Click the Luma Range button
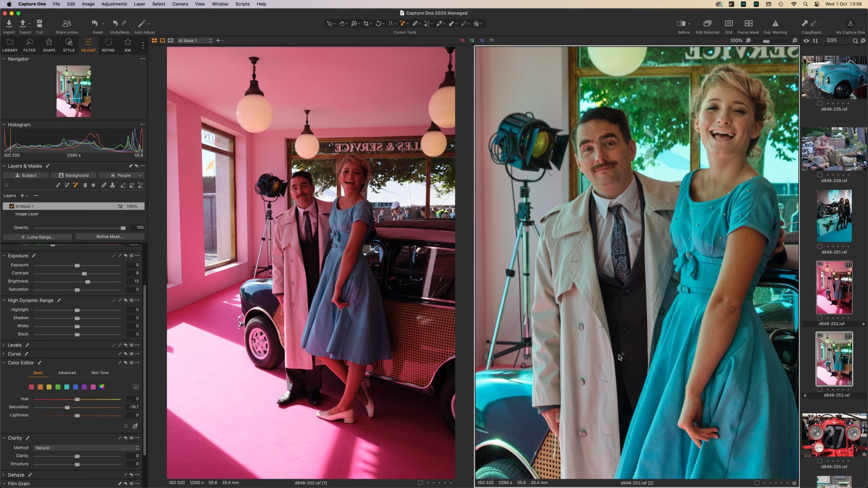 [37, 236]
